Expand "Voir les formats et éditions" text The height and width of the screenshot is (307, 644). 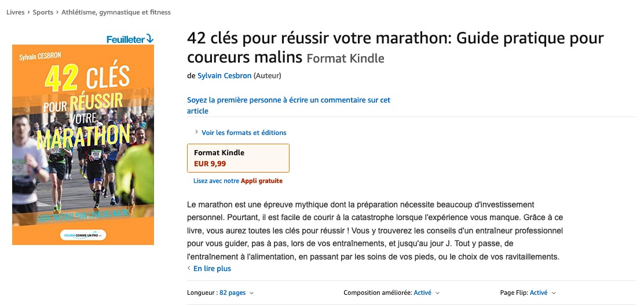coord(244,133)
